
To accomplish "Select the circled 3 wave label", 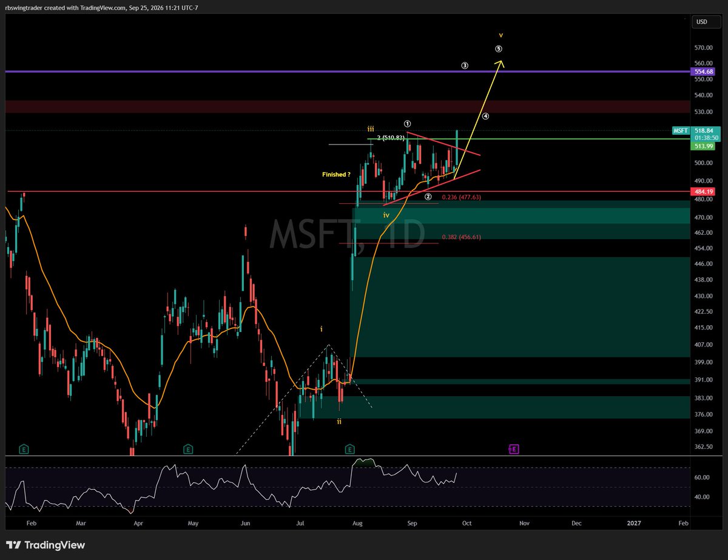I will 465,65.
